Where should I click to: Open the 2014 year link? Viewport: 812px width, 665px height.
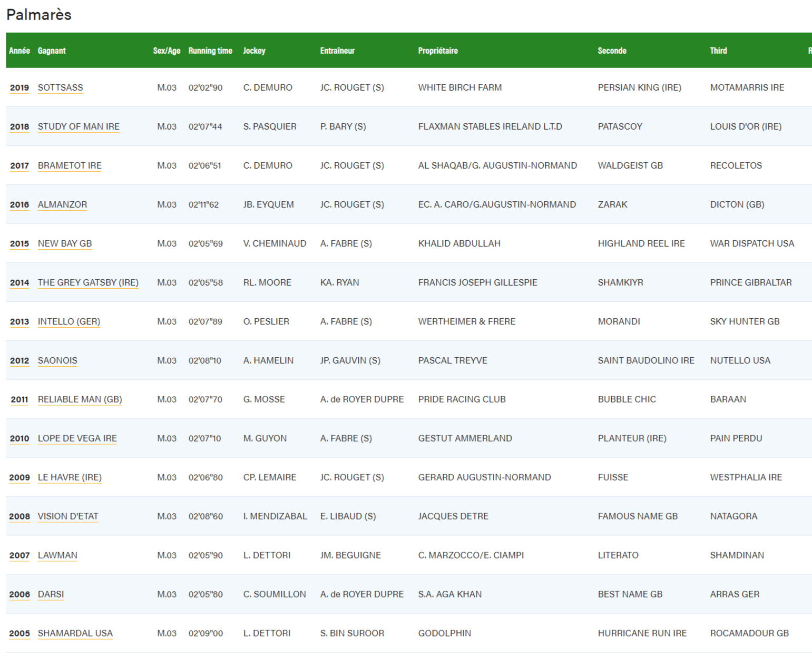click(x=19, y=282)
